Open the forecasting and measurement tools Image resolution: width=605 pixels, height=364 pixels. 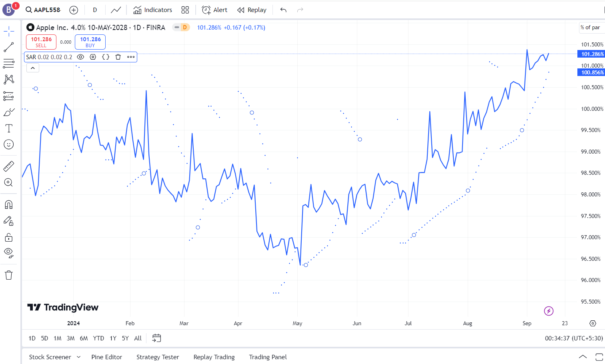[9, 96]
